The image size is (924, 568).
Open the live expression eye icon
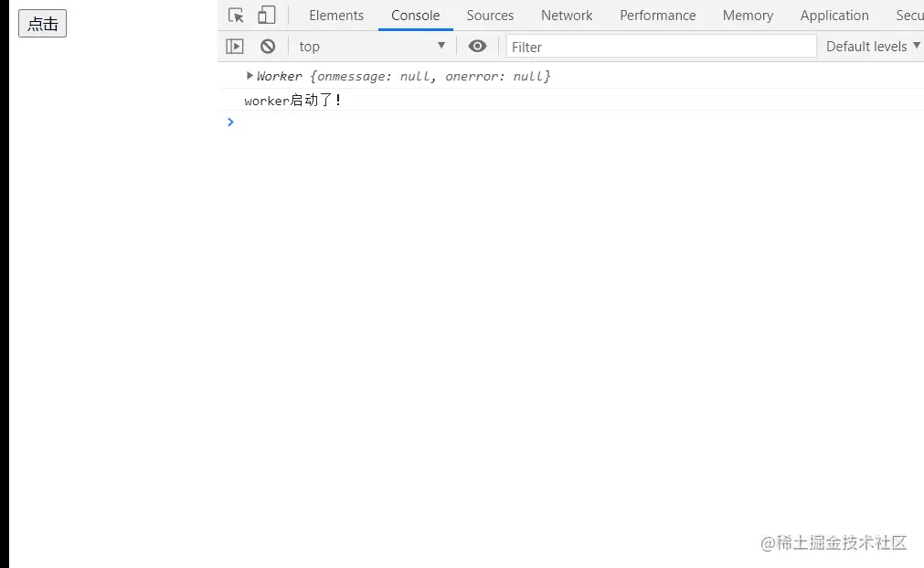tap(477, 46)
